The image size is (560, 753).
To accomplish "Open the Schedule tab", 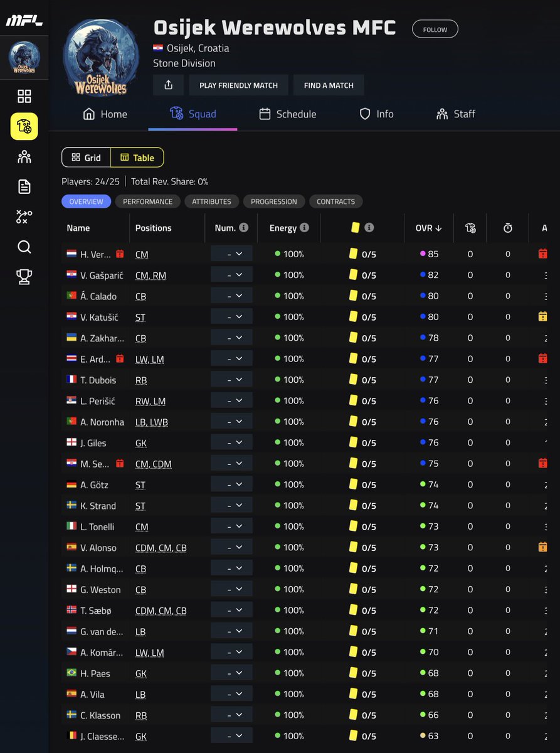I will pyautogui.click(x=288, y=114).
